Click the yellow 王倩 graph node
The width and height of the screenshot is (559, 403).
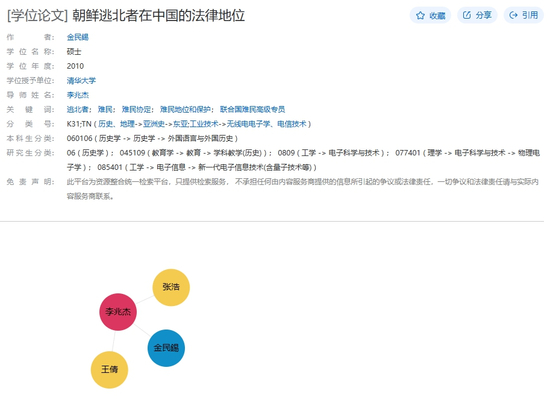[109, 369]
